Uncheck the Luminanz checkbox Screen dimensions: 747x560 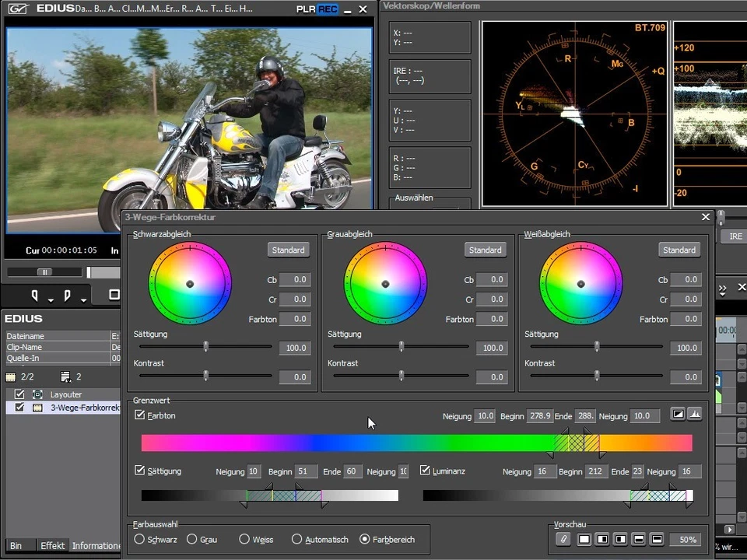426,471
